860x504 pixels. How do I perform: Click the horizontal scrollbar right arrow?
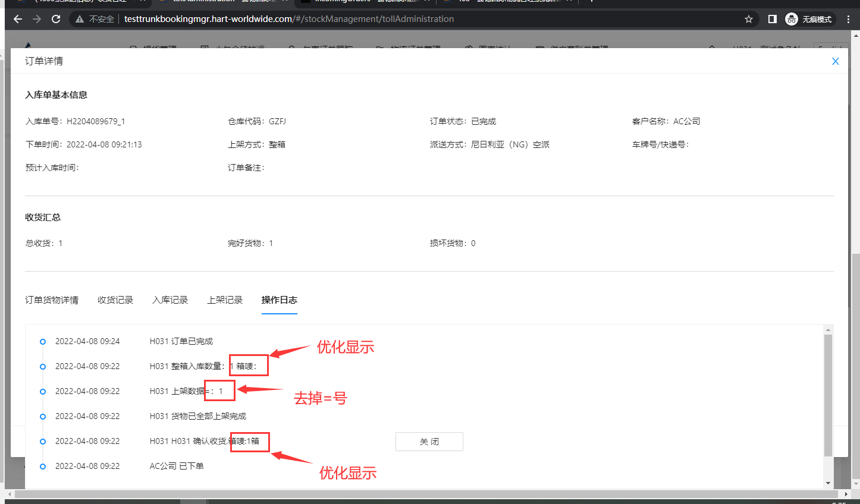pos(846,494)
